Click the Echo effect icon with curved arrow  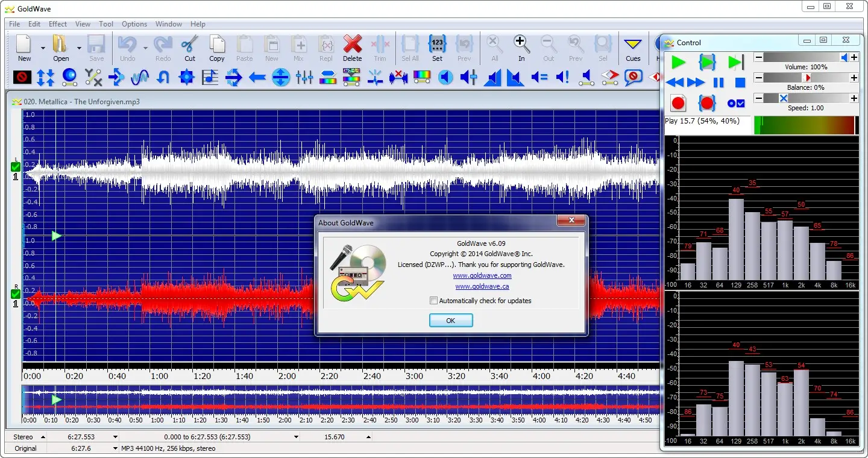163,77
